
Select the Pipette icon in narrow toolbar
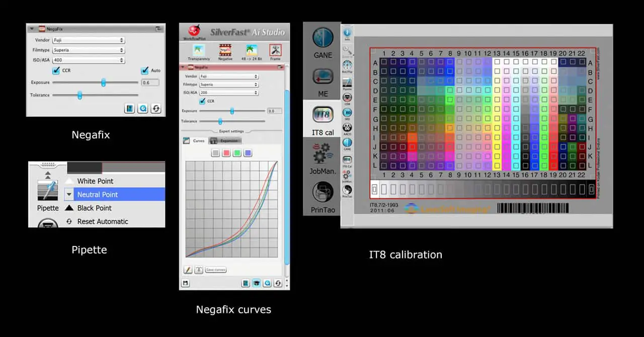click(347, 81)
